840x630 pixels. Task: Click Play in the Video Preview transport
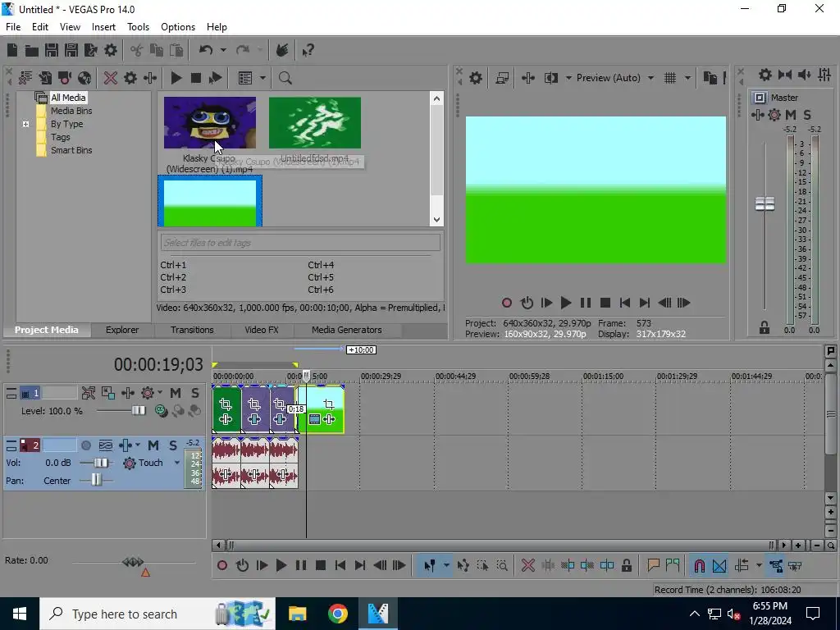(x=565, y=303)
